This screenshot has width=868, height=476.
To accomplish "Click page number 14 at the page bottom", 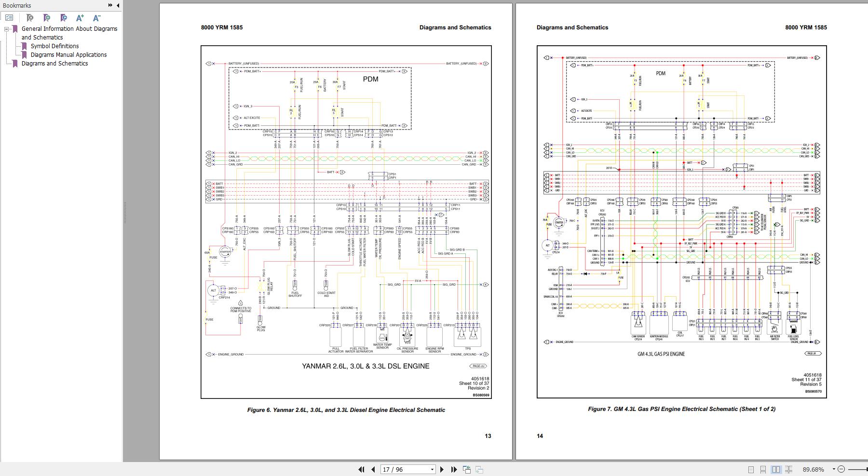I will pos(540,436).
